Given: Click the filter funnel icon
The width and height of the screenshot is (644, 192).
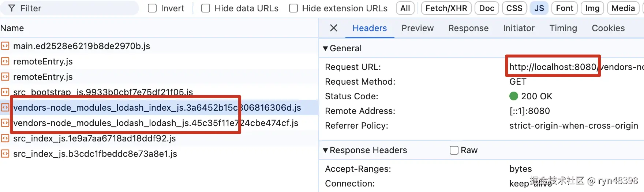Looking at the screenshot, I should [12, 8].
